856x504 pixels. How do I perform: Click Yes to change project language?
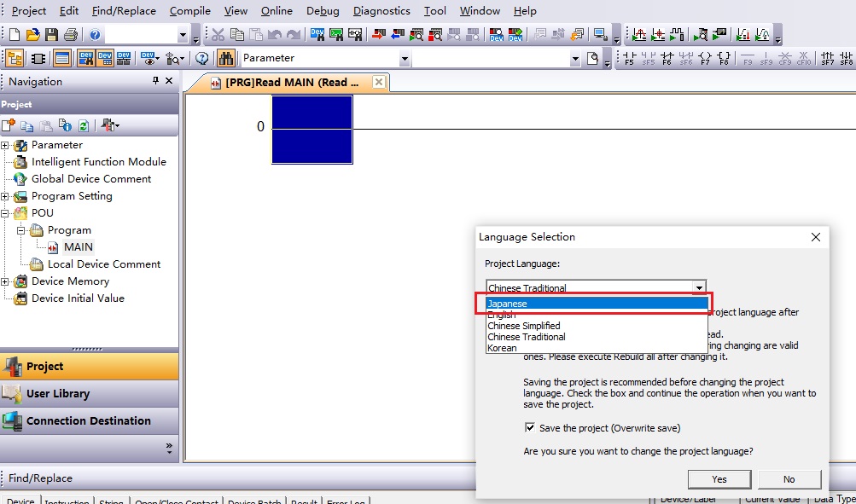pyautogui.click(x=719, y=479)
